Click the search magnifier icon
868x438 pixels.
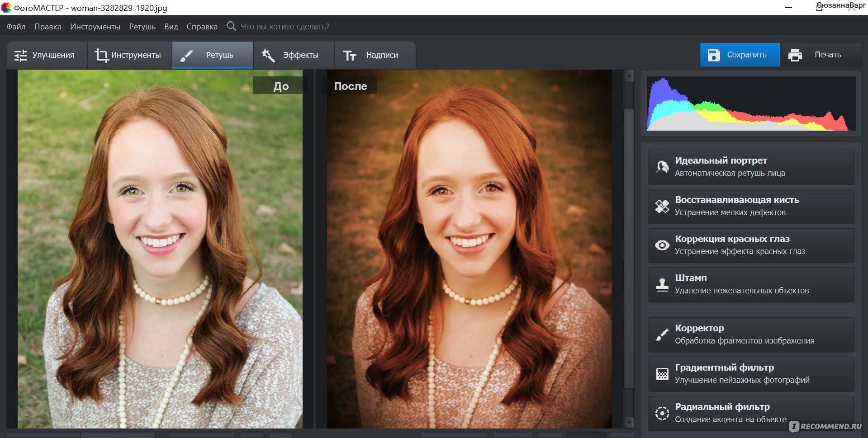coord(231,26)
